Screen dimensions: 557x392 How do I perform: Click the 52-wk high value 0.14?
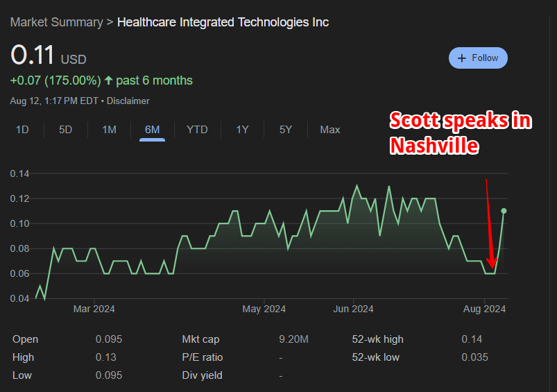(x=472, y=339)
